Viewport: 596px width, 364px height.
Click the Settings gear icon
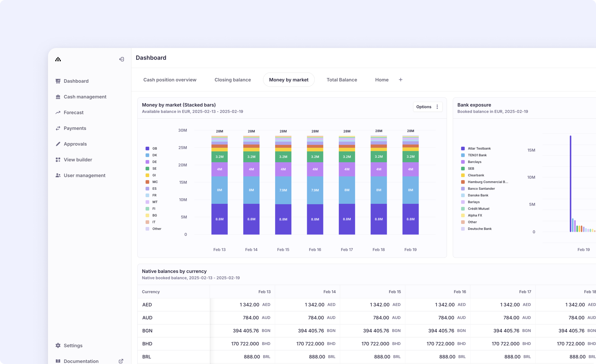[x=58, y=346]
